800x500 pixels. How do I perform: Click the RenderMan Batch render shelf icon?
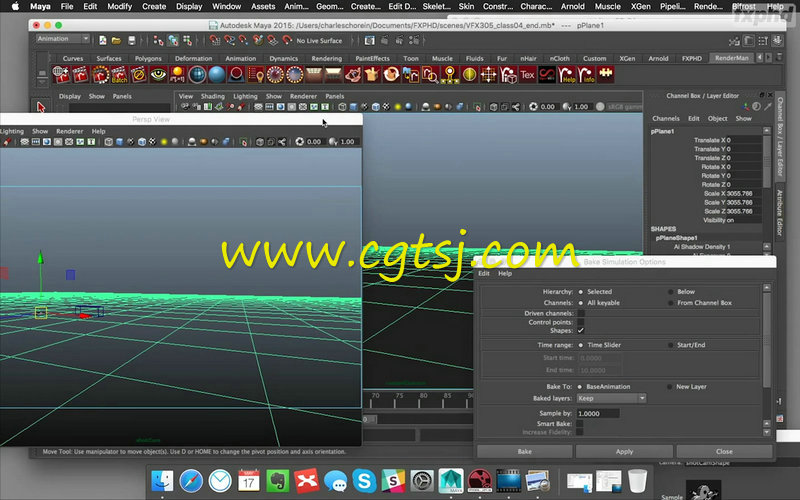pyautogui.click(x=119, y=74)
